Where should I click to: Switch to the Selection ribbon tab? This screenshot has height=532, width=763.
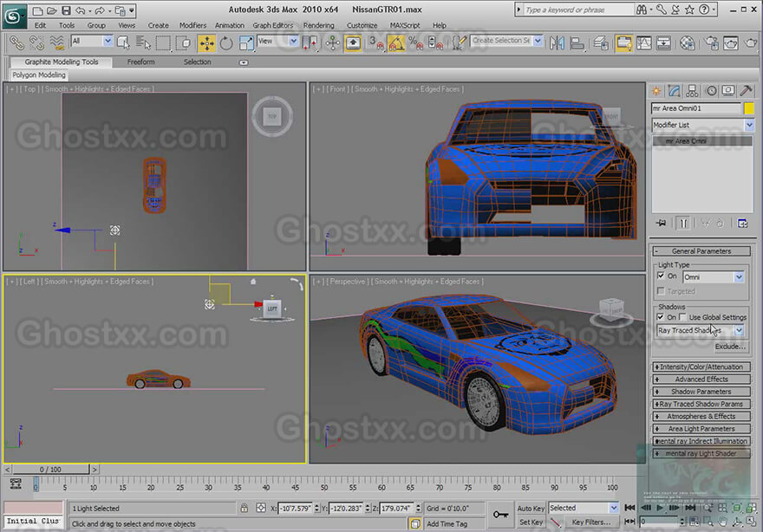coord(197,62)
